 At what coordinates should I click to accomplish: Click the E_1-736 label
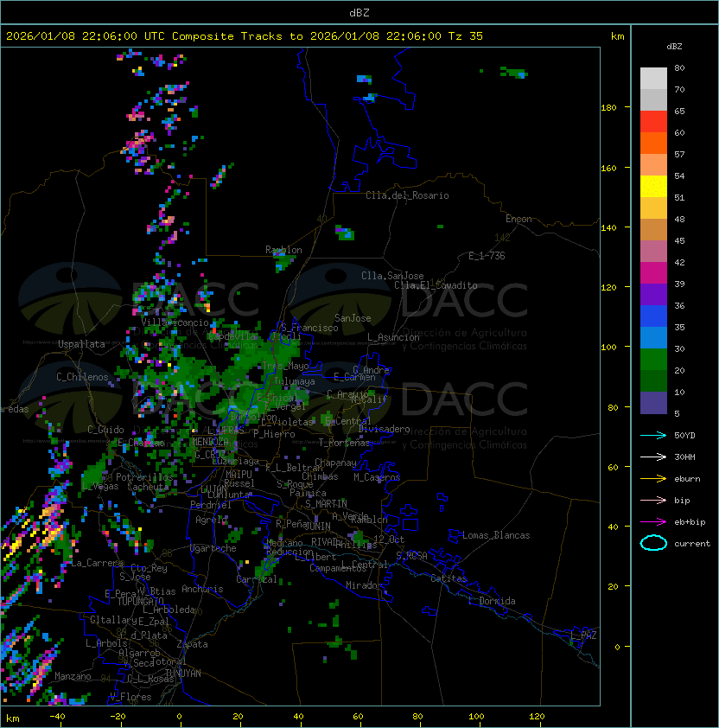tap(487, 256)
